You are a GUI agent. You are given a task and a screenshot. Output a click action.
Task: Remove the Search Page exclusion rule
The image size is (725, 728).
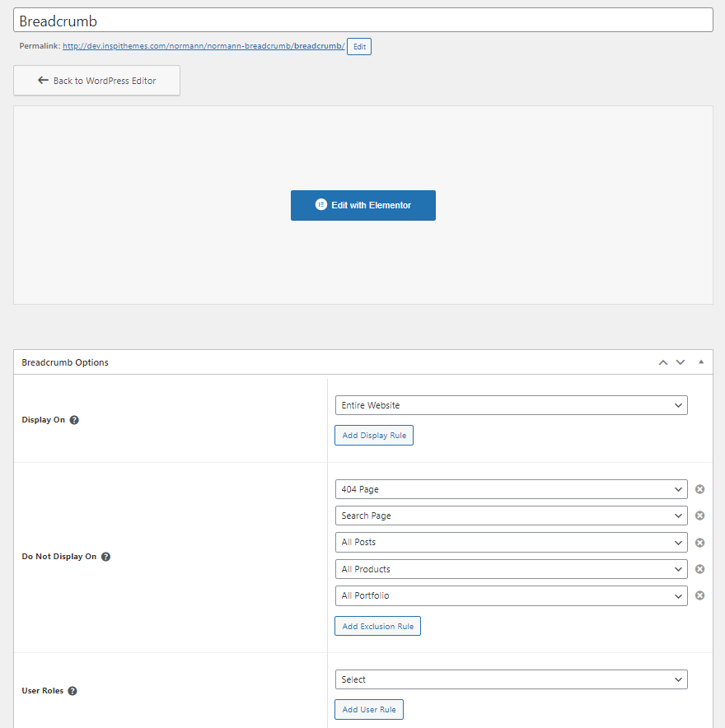(699, 516)
